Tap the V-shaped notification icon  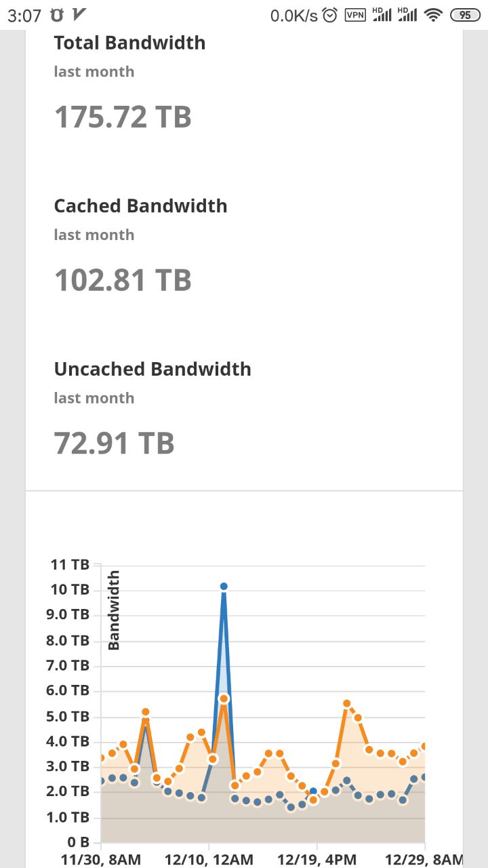pyautogui.click(x=79, y=15)
